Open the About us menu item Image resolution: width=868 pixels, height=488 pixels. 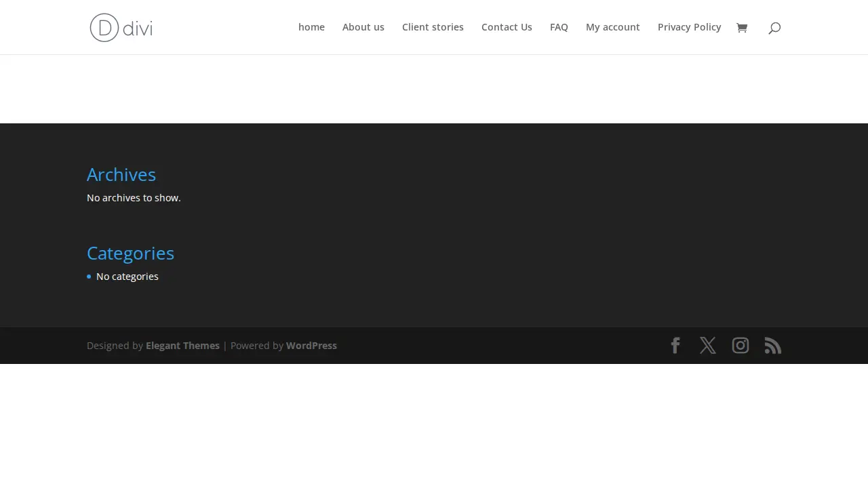click(363, 27)
